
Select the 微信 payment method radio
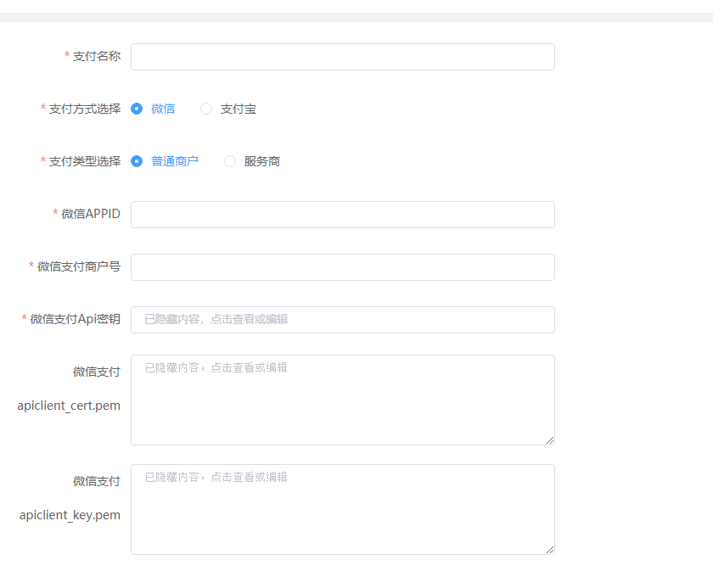137,109
